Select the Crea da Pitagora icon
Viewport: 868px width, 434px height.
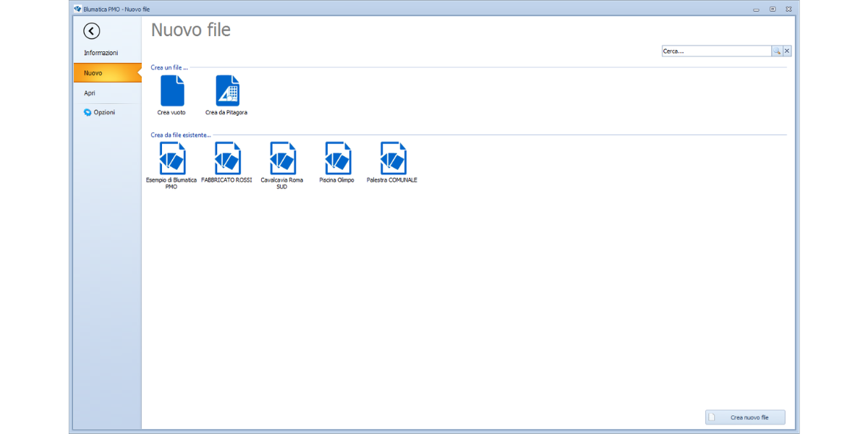click(227, 92)
